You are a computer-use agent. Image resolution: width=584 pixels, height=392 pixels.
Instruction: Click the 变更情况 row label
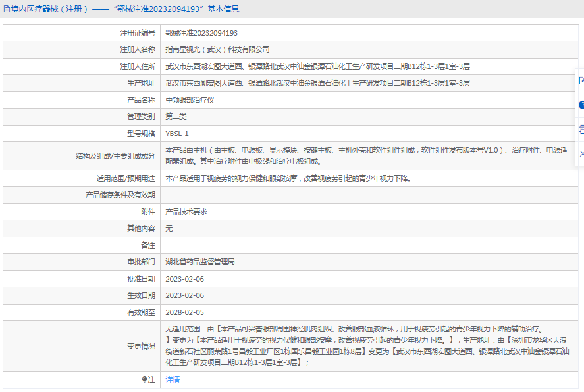[141, 346]
